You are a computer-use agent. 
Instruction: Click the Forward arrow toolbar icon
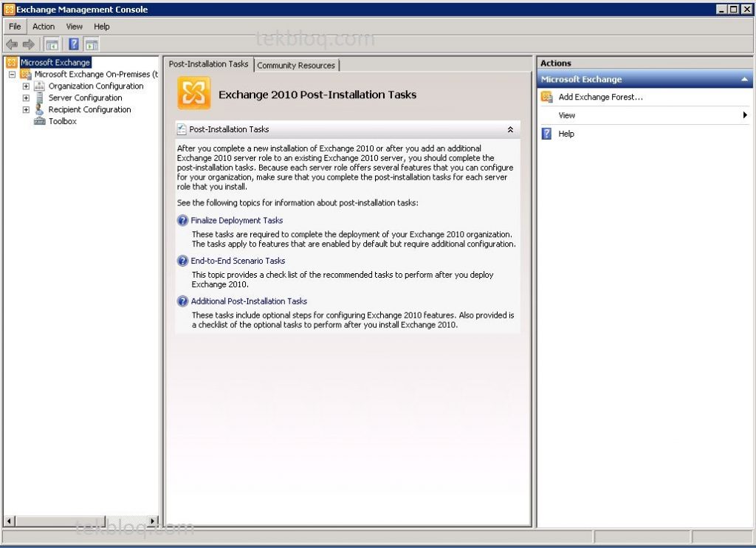tap(29, 45)
